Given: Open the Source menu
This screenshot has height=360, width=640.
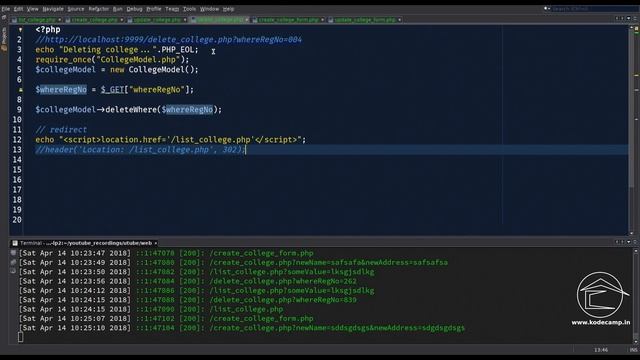Looking at the screenshot, I should (76, 9).
